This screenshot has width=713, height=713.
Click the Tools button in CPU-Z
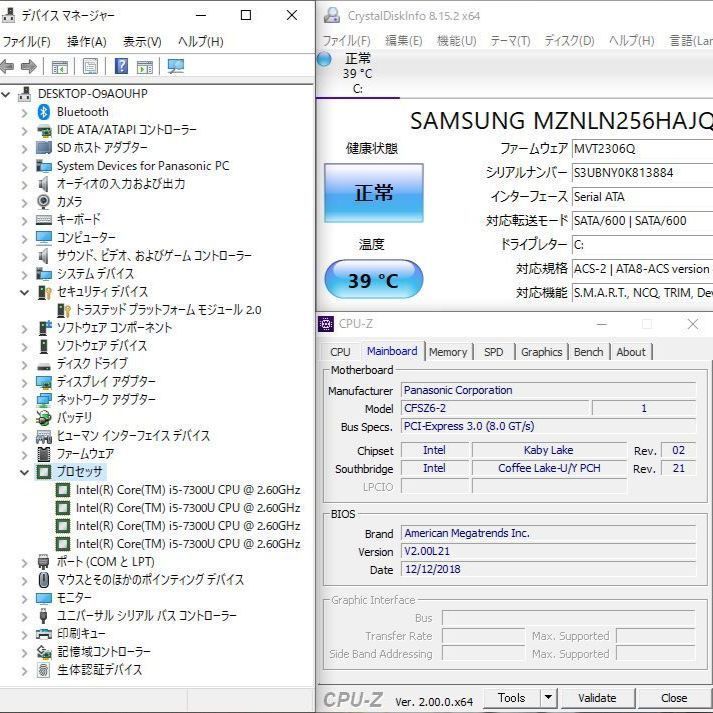pos(512,698)
